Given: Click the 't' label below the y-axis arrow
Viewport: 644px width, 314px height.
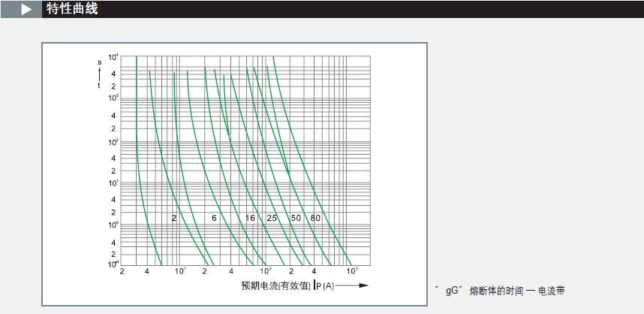Looking at the screenshot, I should click(x=99, y=86).
